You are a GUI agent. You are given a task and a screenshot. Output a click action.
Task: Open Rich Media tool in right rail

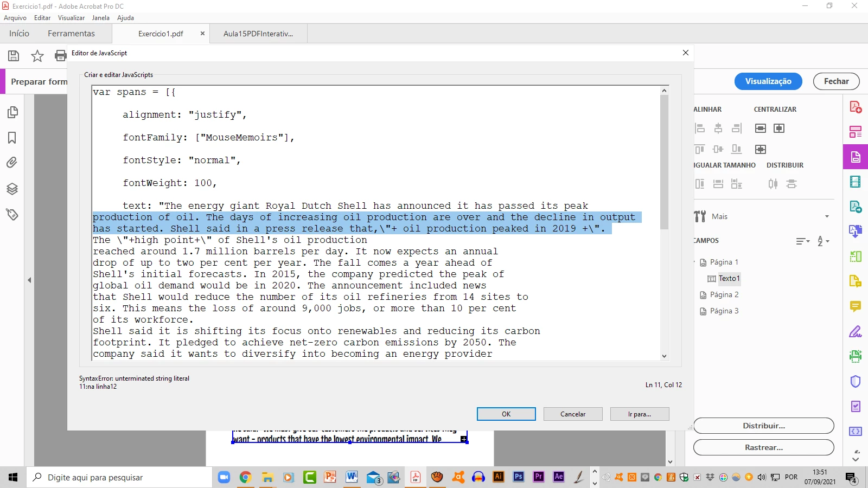pos(856,182)
